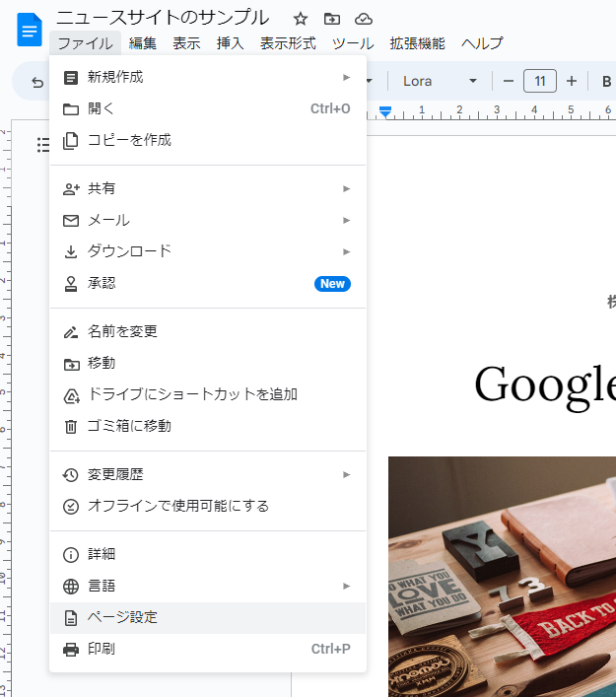616x697 pixels.
Task: Increase font size with plus button
Action: (572, 82)
